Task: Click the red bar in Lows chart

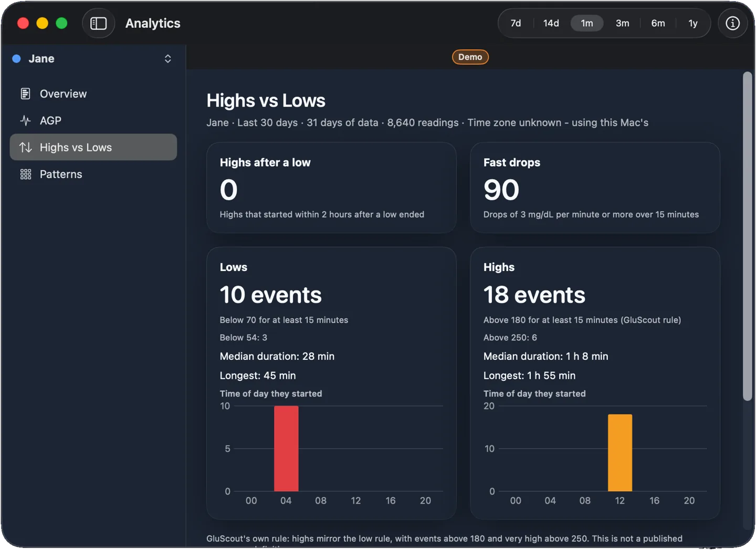Action: point(286,448)
